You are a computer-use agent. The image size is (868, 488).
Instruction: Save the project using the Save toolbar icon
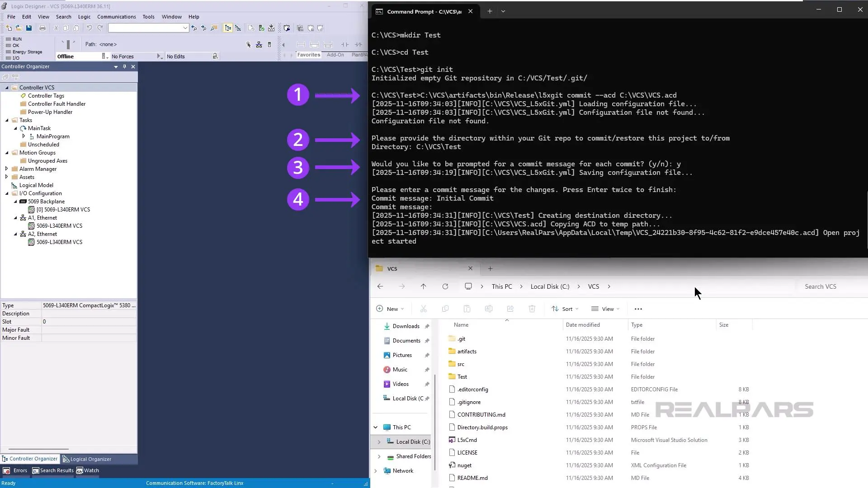point(29,28)
